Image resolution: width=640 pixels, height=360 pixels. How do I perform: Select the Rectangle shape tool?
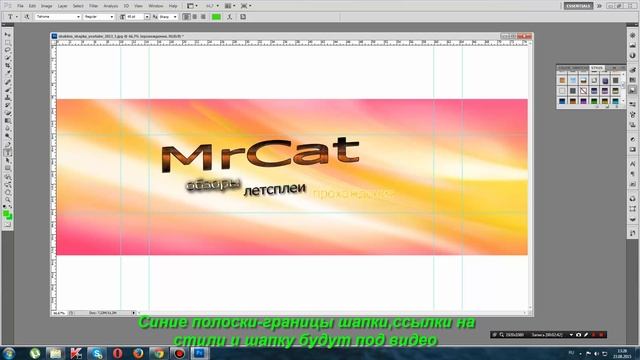(x=8, y=168)
